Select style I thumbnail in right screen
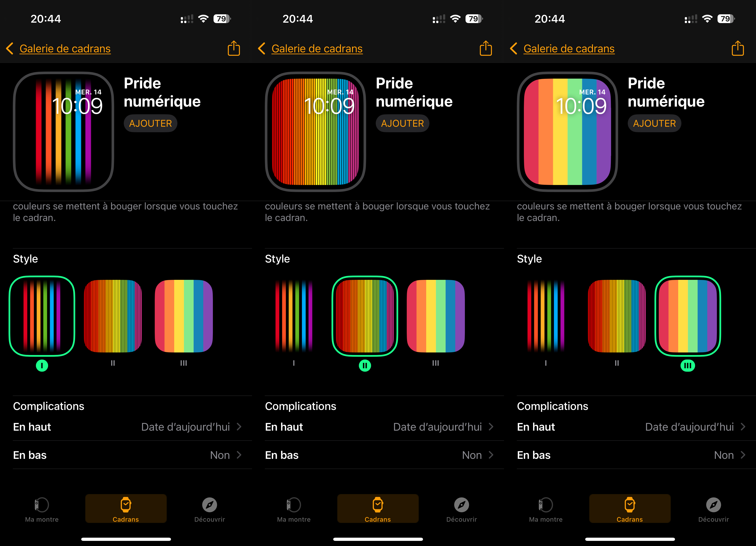756x546 pixels. [x=546, y=316]
